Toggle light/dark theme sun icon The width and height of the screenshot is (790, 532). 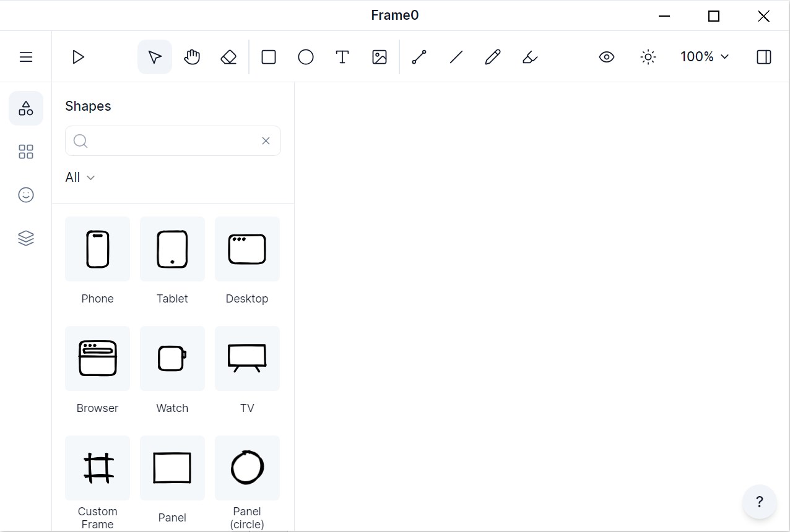coord(648,57)
